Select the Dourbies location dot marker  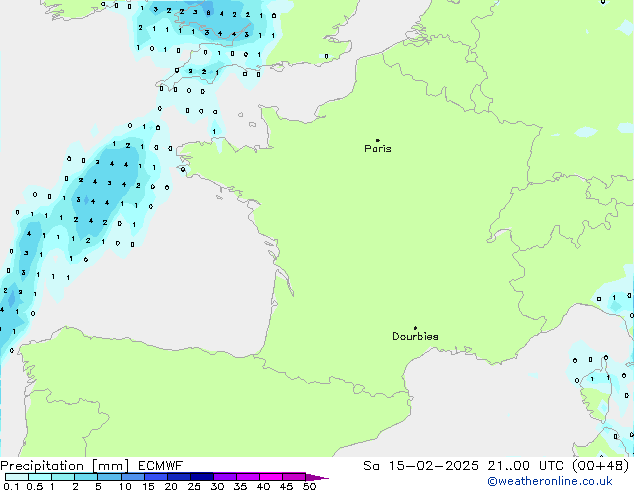tap(415, 328)
